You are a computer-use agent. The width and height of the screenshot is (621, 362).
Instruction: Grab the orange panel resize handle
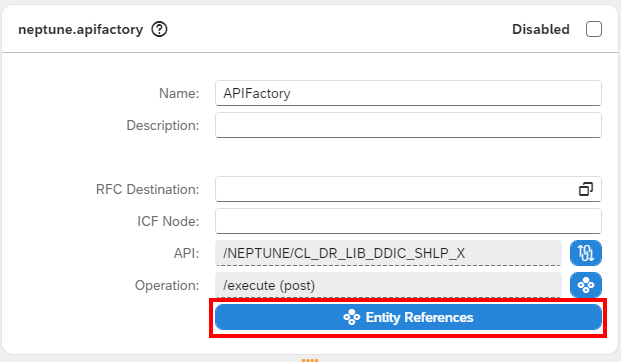tap(310, 360)
